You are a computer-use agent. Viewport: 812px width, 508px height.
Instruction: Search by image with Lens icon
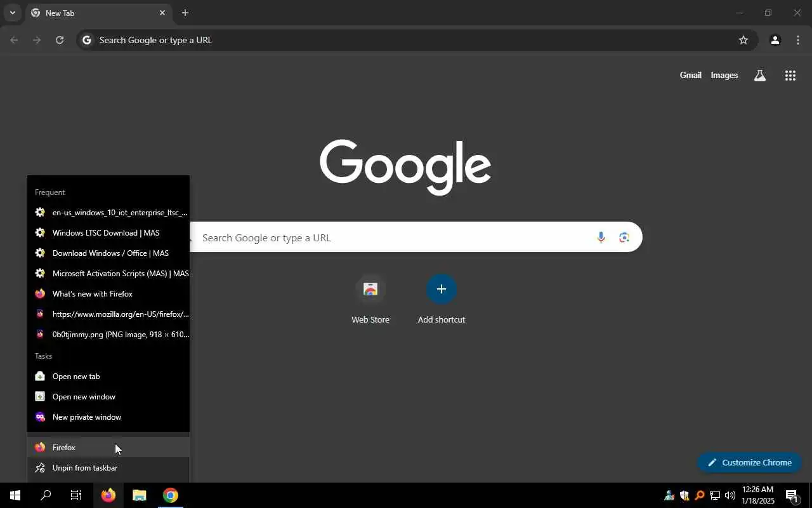point(624,237)
